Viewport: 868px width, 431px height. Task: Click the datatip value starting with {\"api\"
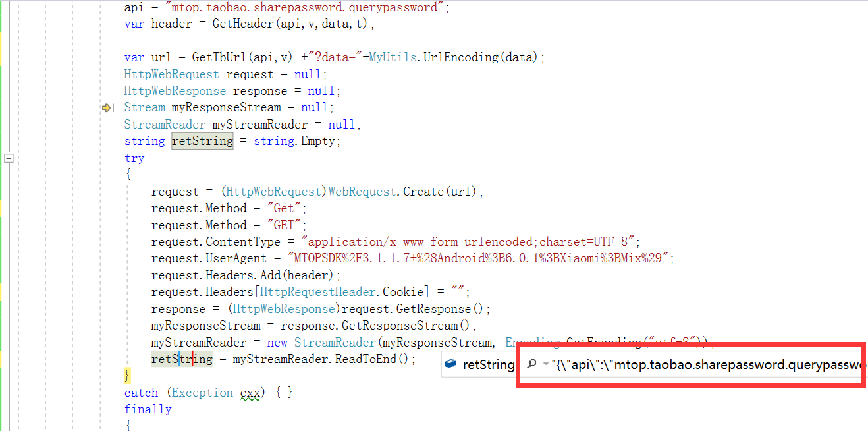pos(706,364)
